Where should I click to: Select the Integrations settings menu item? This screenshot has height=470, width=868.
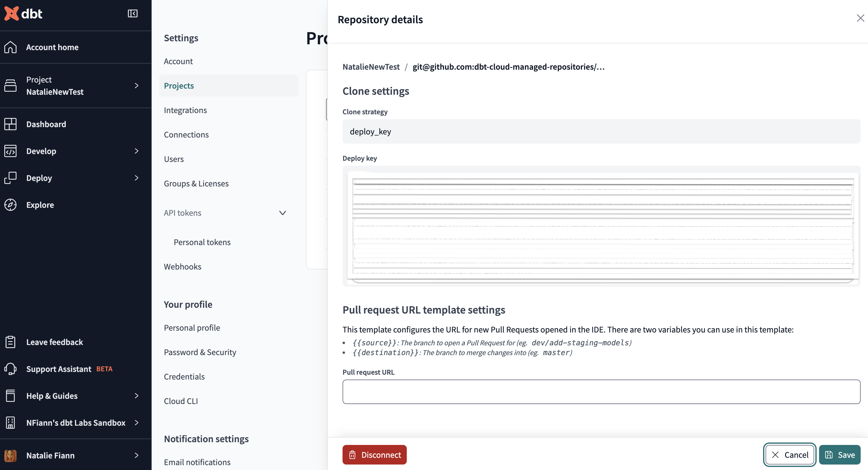(185, 111)
